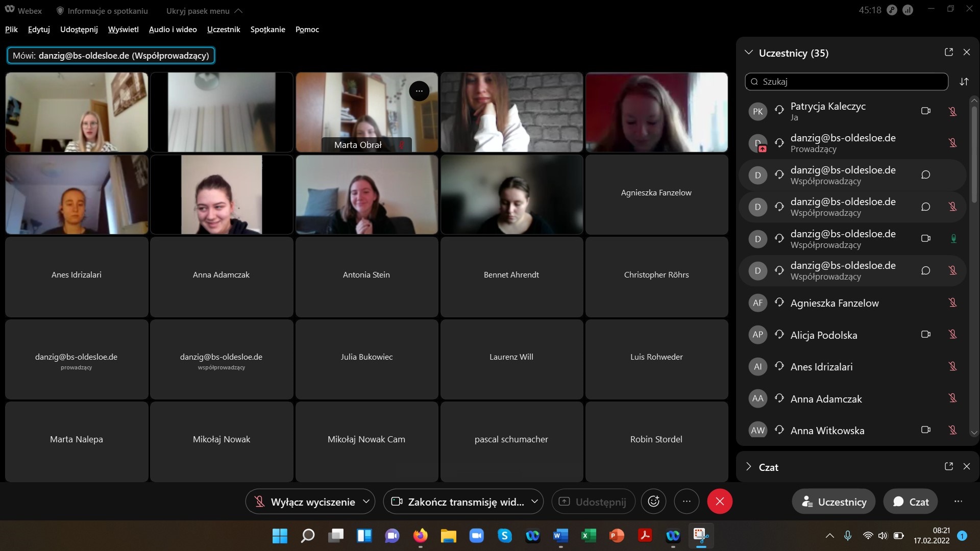
Task: Open Skype from the taskbar
Action: (x=504, y=536)
